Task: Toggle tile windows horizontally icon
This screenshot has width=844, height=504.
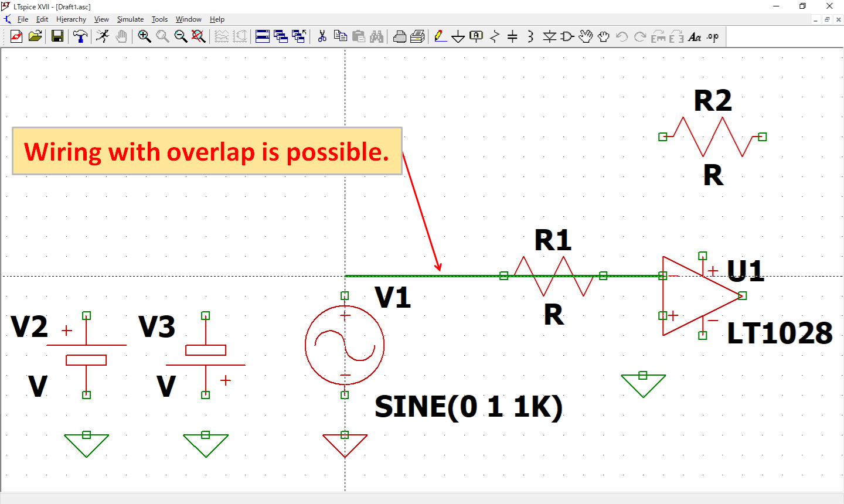Action: (263, 36)
